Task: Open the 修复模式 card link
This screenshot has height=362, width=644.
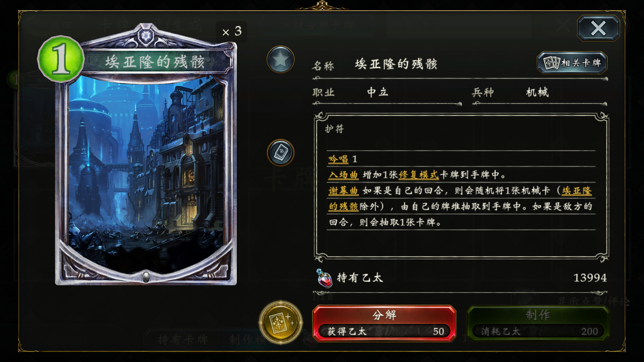Action: (419, 175)
